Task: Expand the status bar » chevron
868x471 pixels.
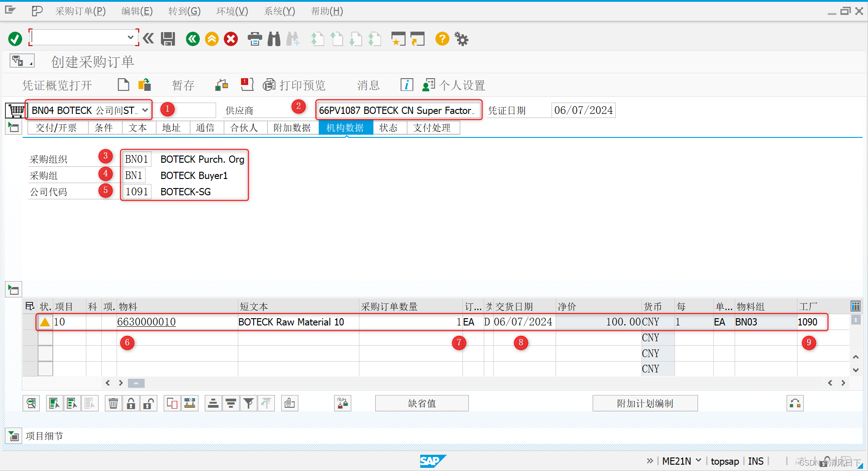Action: 650,461
